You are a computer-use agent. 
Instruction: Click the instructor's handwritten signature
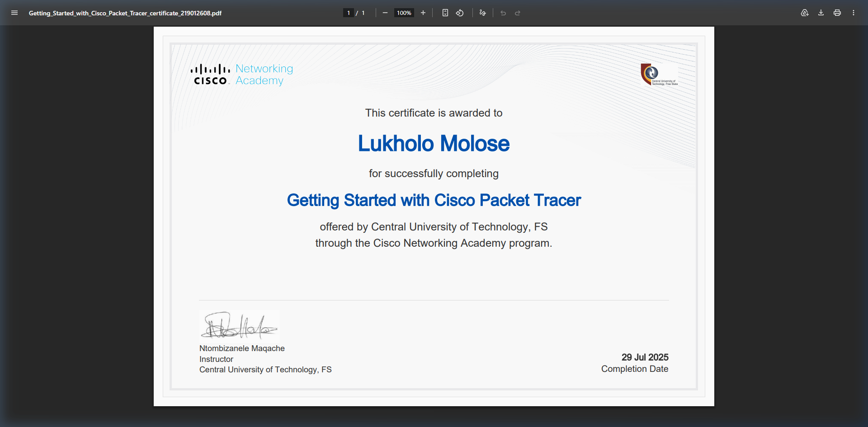click(x=240, y=325)
